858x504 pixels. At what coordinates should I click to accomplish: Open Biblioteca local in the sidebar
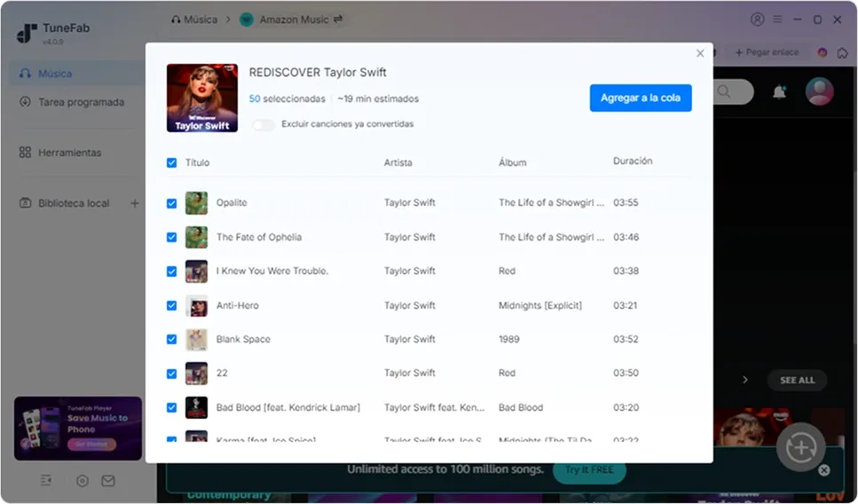click(x=64, y=203)
